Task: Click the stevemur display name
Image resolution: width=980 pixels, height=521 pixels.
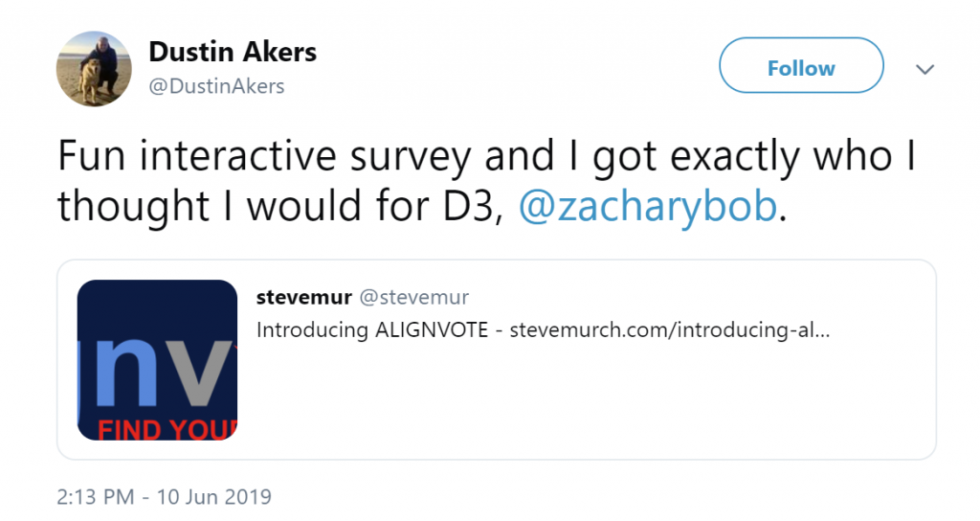Action: click(x=303, y=297)
